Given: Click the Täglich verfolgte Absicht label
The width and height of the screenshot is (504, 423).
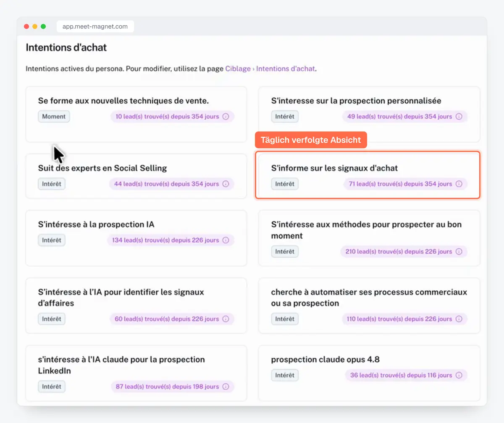Looking at the screenshot, I should point(311,140).
